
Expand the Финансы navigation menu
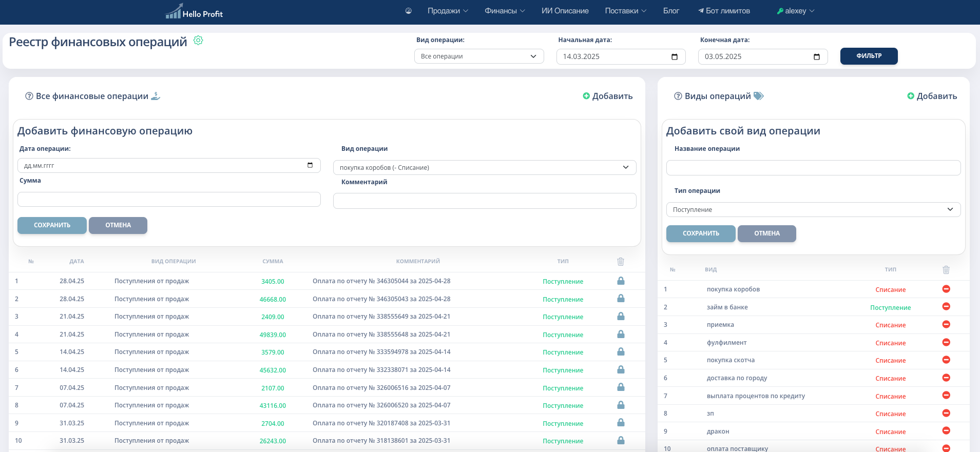[x=505, y=11]
